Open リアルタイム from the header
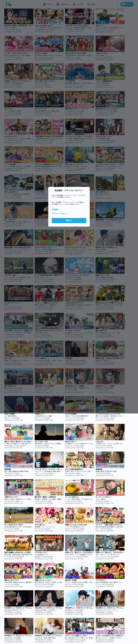This screenshot has height=644, width=138. [63, 4]
